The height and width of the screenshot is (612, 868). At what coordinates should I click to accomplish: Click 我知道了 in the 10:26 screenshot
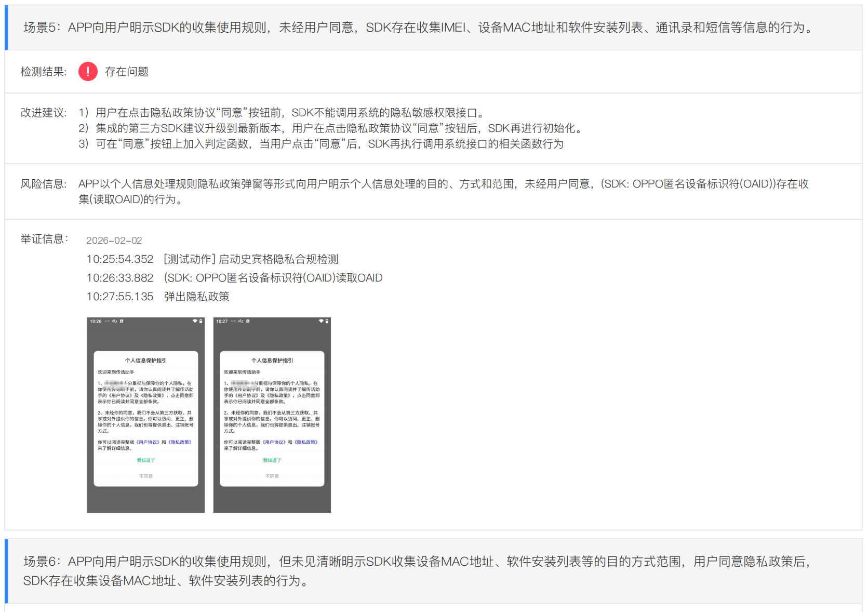coord(145,460)
